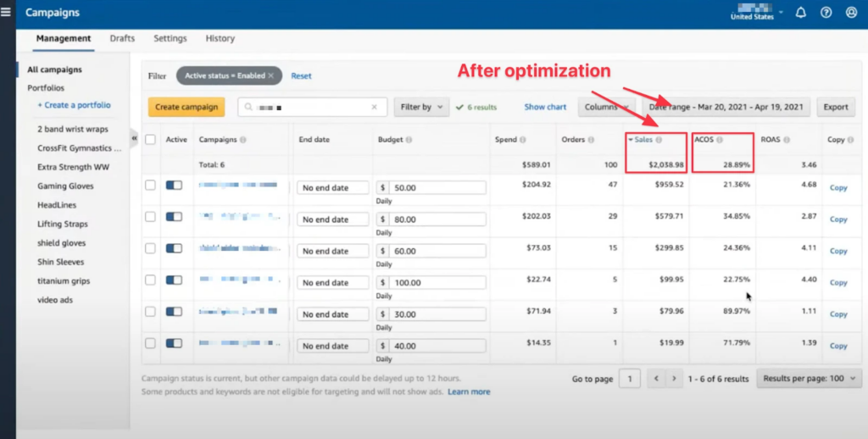Show info tooltip for Budget column
This screenshot has height=439, width=868.
pyautogui.click(x=409, y=140)
